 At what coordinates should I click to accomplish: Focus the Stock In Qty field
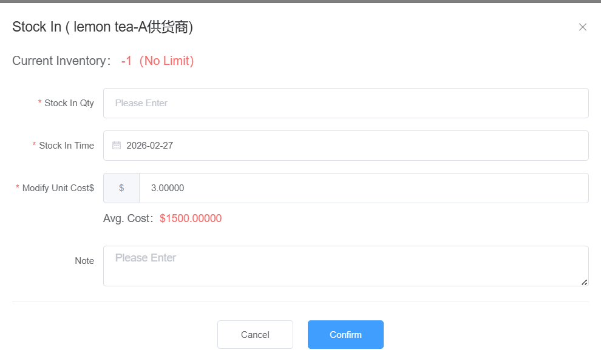click(x=345, y=103)
